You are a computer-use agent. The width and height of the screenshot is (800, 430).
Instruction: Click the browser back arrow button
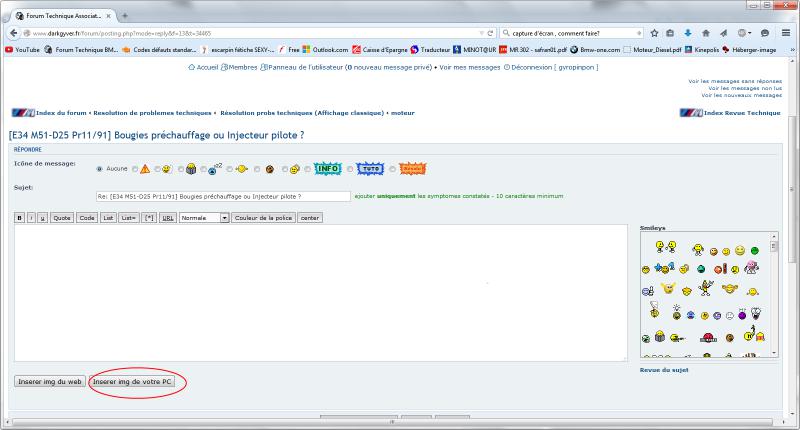click(12, 33)
